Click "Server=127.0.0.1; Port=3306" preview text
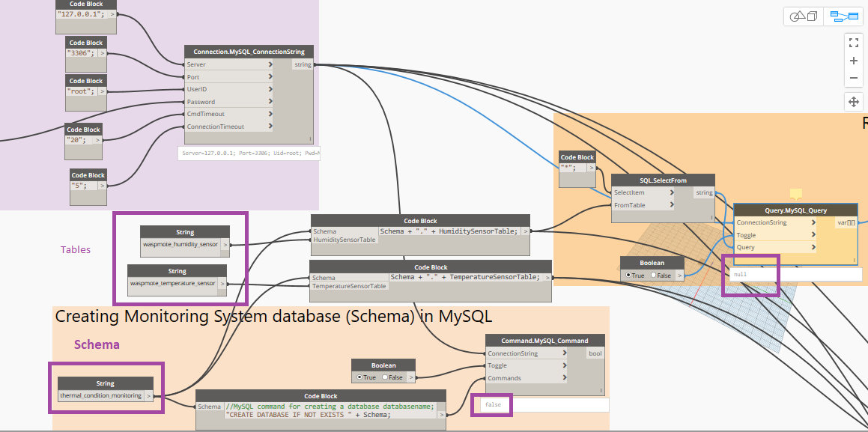Screen dimensions: 868x432 pyautogui.click(x=249, y=153)
